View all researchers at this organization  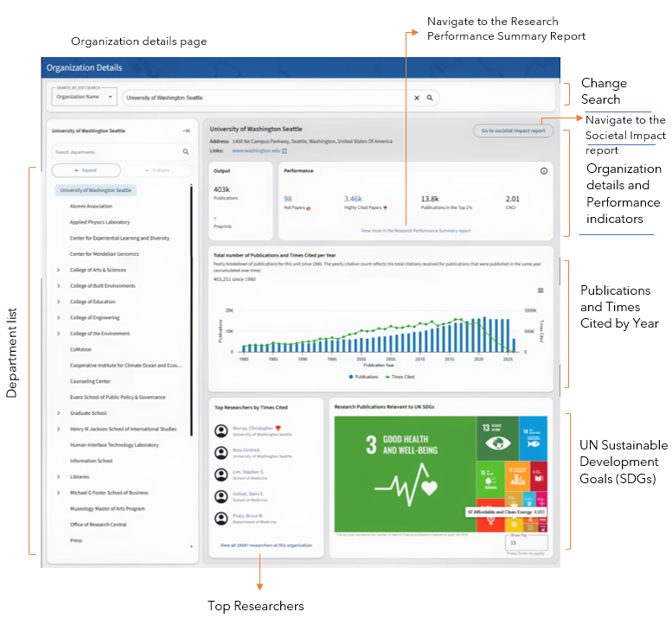266,545
